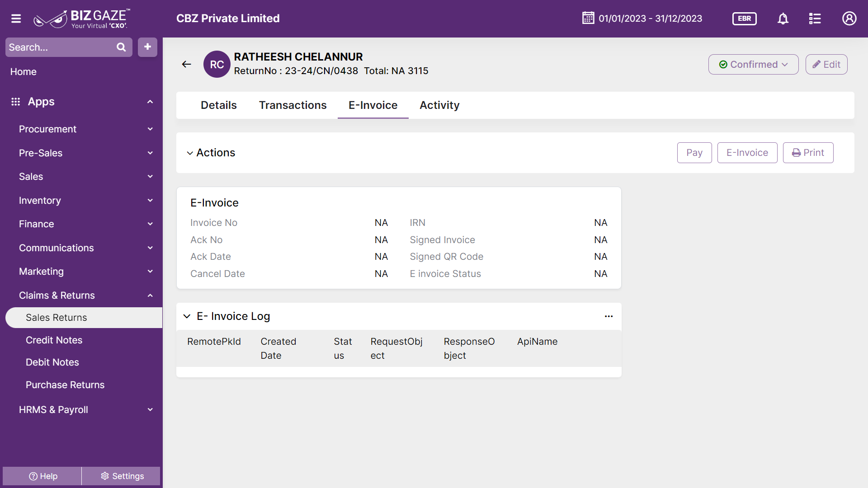
Task: Click the Print button
Action: point(808,153)
